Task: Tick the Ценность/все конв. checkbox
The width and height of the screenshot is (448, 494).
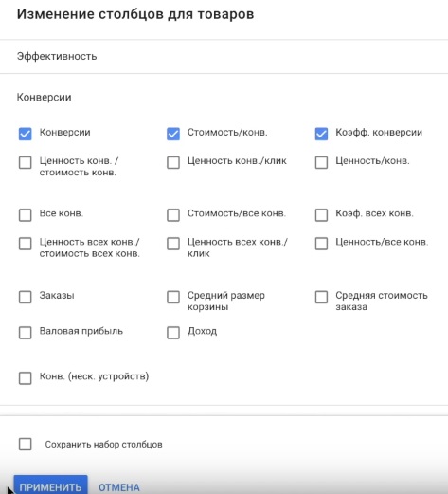Action: click(x=321, y=244)
